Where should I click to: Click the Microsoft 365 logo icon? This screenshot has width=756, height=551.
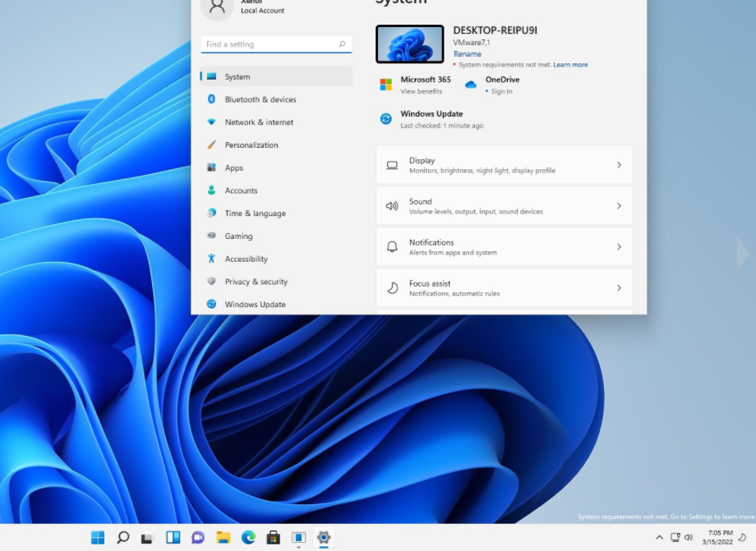coord(385,85)
